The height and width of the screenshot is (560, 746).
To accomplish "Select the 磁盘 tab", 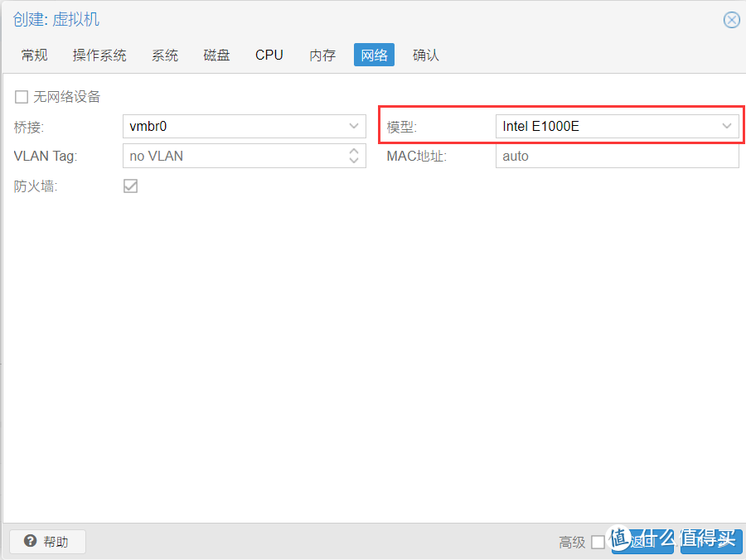I will [217, 56].
